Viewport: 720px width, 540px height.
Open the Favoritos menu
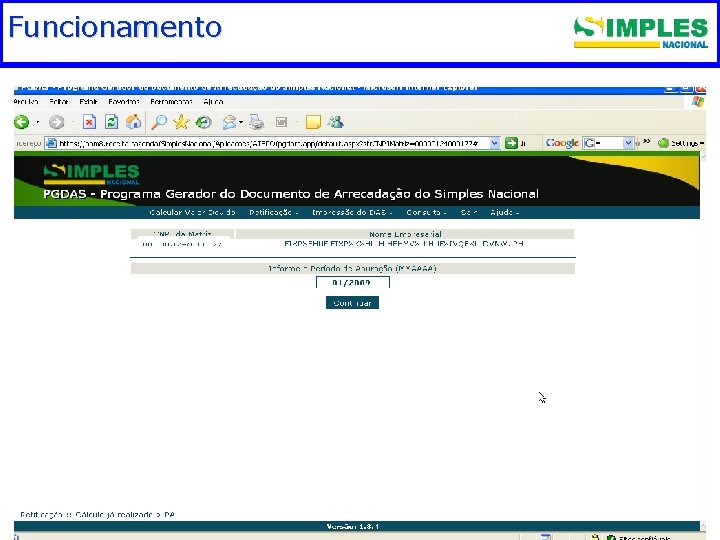[124, 101]
